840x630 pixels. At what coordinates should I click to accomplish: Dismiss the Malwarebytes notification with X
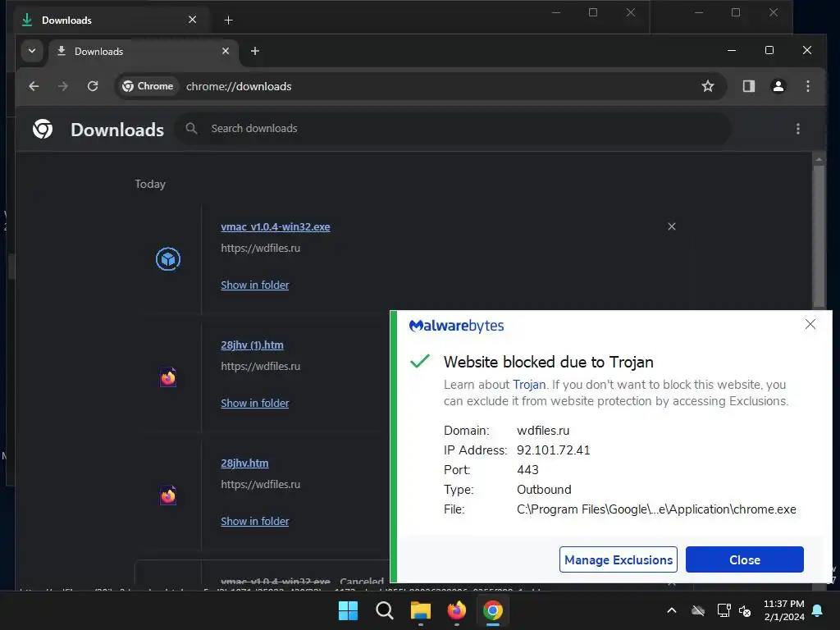click(810, 324)
